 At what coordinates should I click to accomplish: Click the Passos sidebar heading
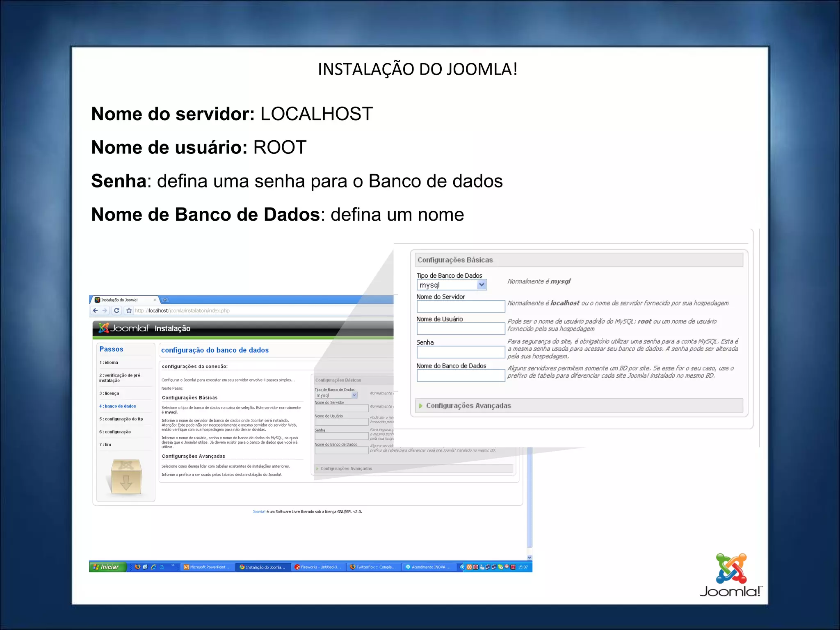pos(111,349)
